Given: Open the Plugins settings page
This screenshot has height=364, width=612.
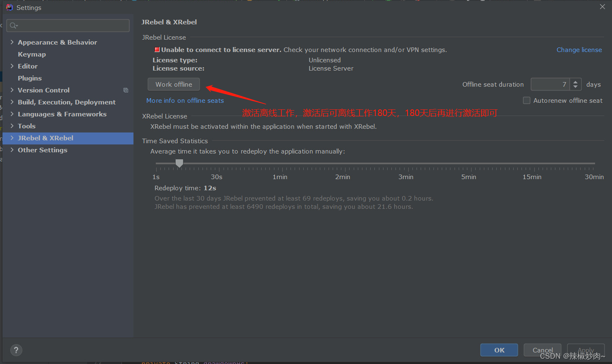Looking at the screenshot, I should (30, 78).
